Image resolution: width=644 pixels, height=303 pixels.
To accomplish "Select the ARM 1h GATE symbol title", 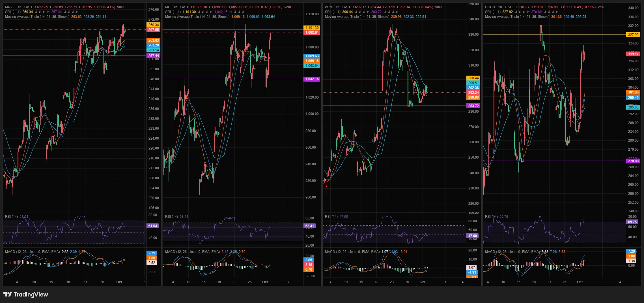I will coord(338,7).
